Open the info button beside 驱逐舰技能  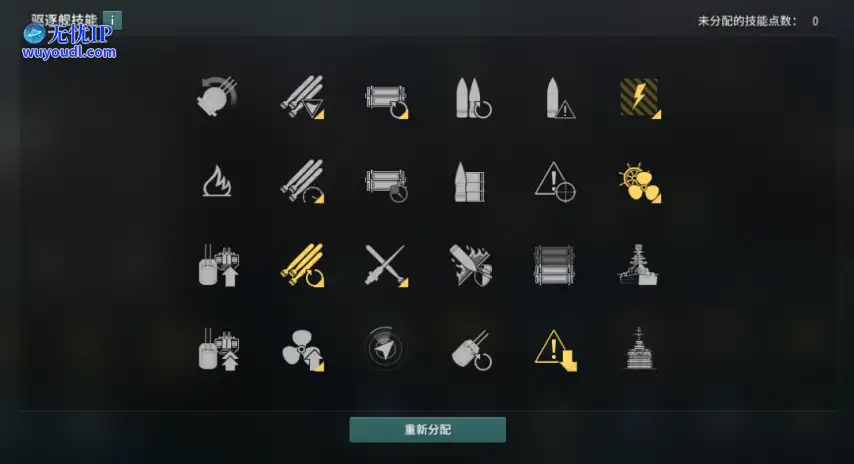pos(112,20)
